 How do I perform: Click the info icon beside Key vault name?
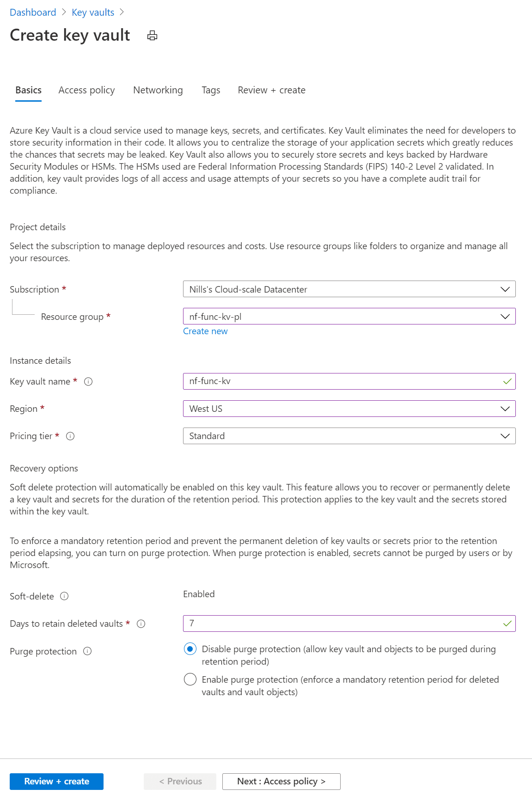[x=89, y=381]
